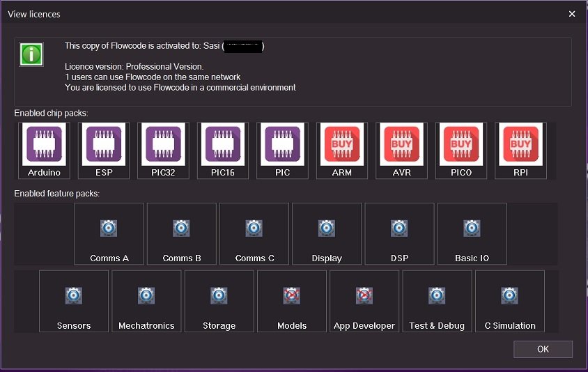Image resolution: width=588 pixels, height=372 pixels.
Task: Select the ESP chip pack icon
Action: [x=104, y=145]
